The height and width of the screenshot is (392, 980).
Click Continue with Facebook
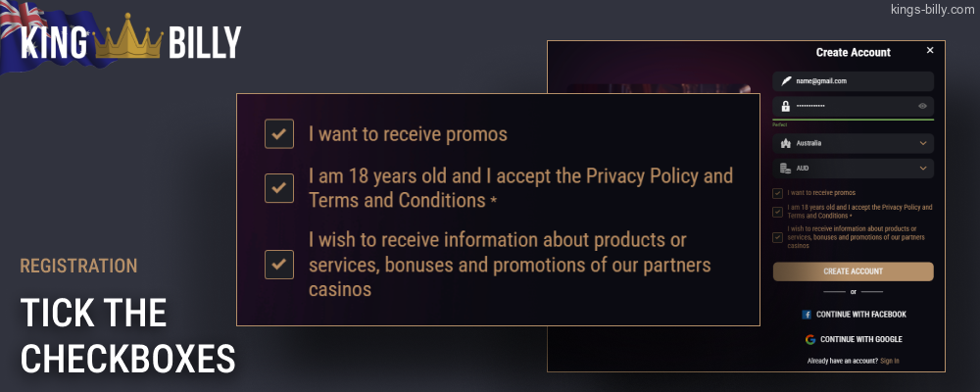click(854, 315)
